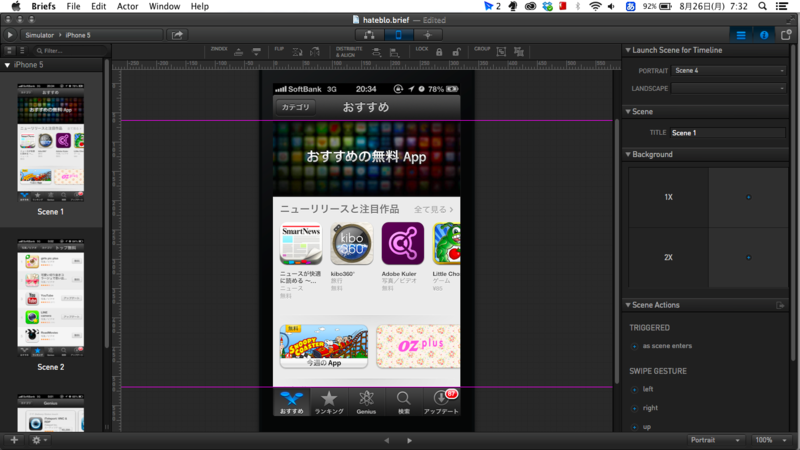Unlock the selected actor
This screenshot has height=450, width=800.
[x=456, y=52]
